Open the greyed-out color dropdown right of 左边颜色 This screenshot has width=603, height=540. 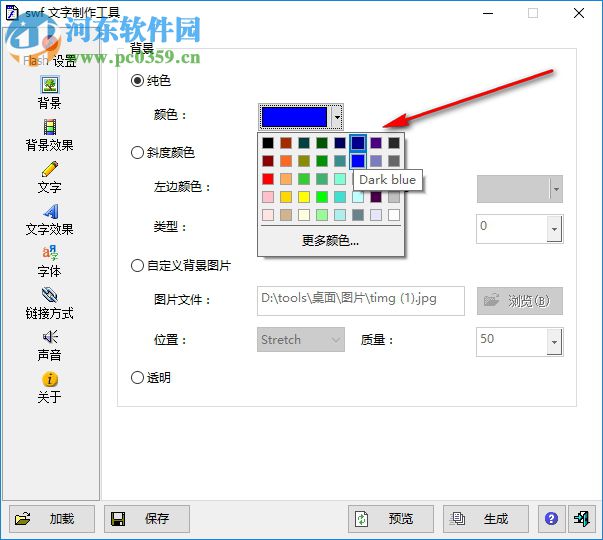coord(520,189)
